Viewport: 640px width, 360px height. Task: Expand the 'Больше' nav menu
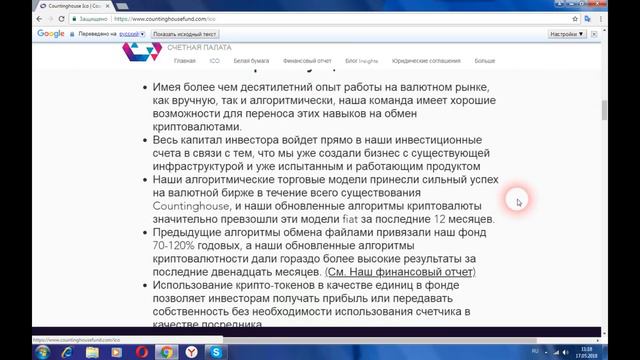485,61
